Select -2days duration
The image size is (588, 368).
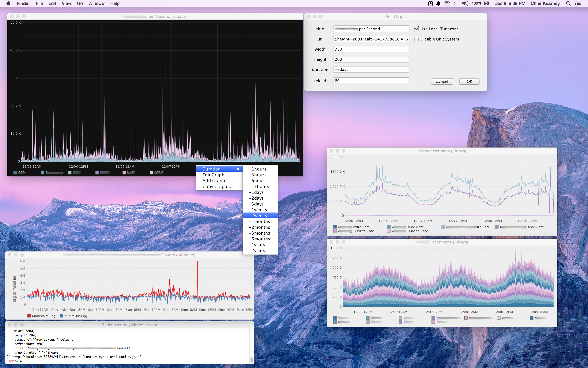point(260,198)
